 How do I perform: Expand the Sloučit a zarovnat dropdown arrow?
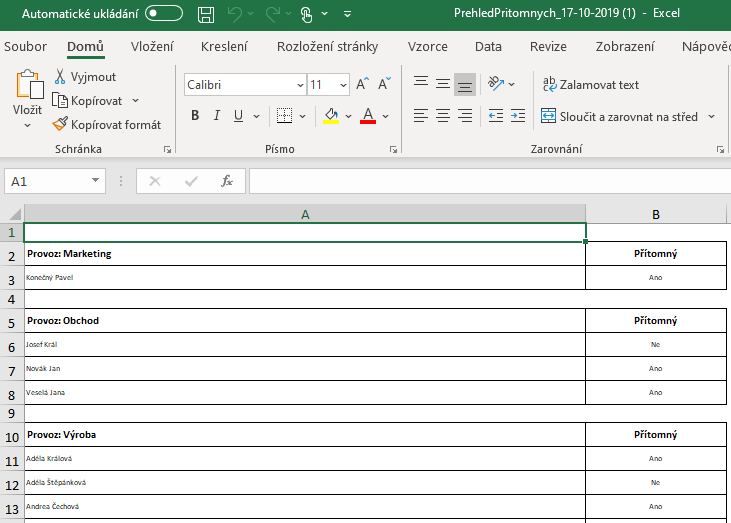[x=711, y=116]
